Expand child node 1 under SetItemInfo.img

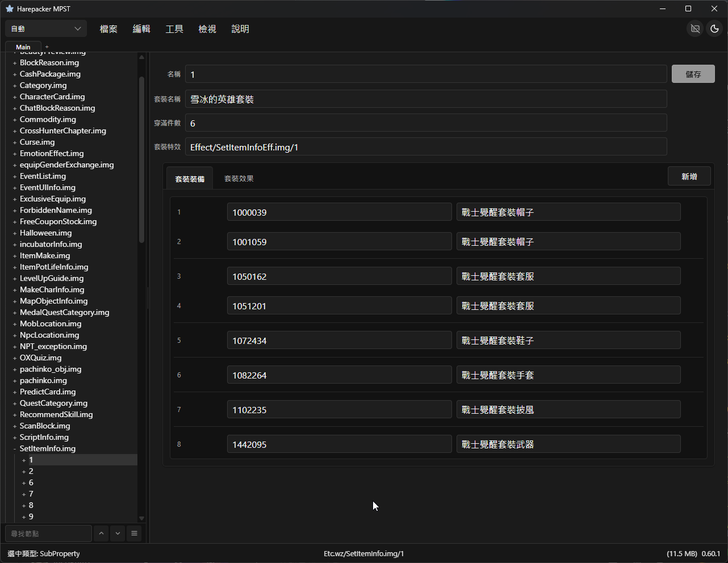point(24,460)
